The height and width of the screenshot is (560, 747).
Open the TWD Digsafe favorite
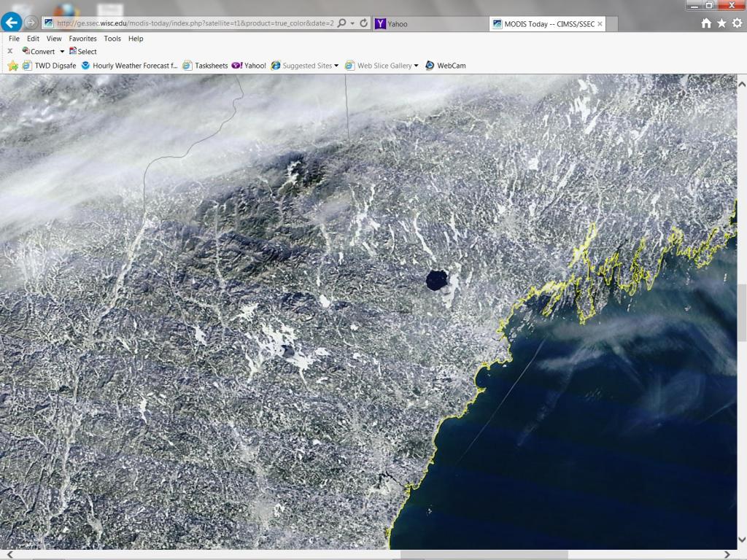tap(49, 66)
